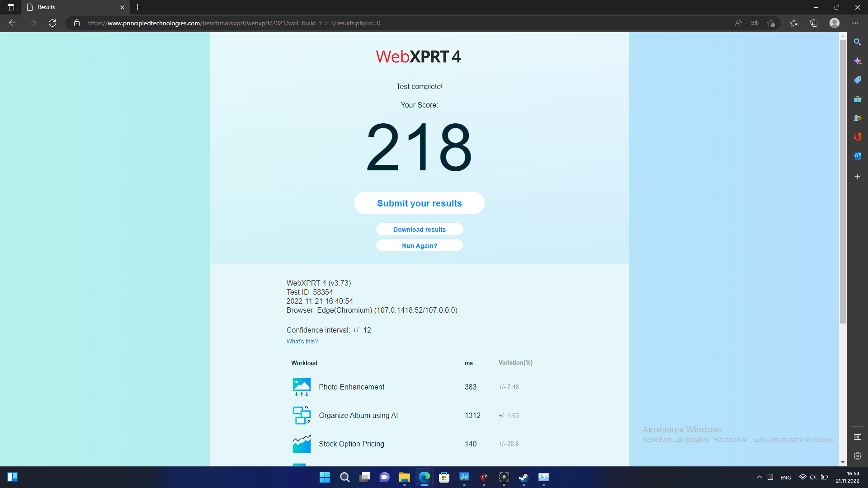Image resolution: width=868 pixels, height=488 pixels.
Task: Open the browser profile avatar
Action: pos(835,23)
